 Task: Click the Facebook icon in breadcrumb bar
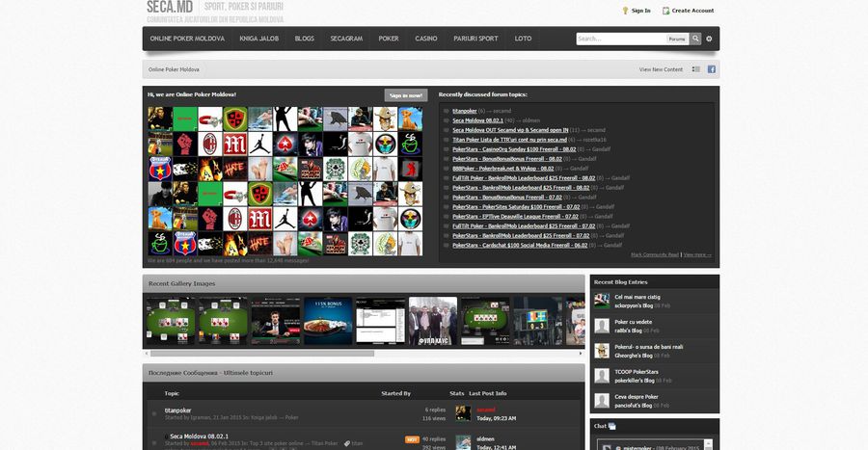point(712,69)
